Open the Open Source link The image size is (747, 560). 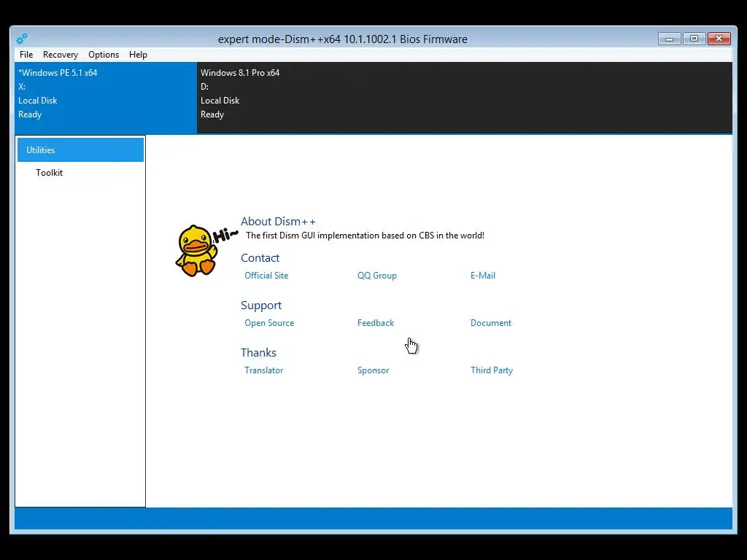click(269, 323)
